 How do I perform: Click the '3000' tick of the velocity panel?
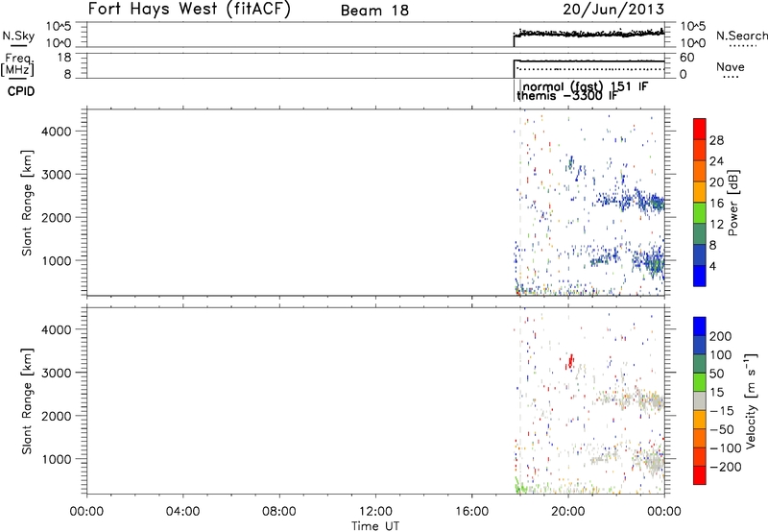click(57, 373)
